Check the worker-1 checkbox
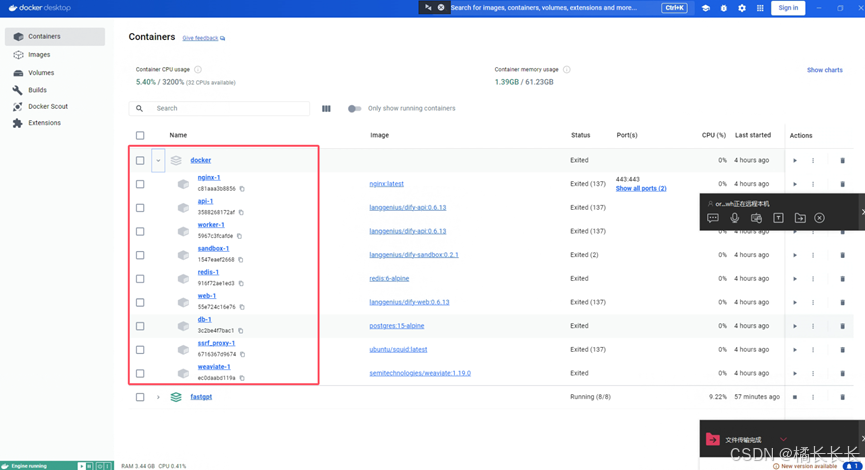The width and height of the screenshot is (865, 470). pyautogui.click(x=140, y=232)
